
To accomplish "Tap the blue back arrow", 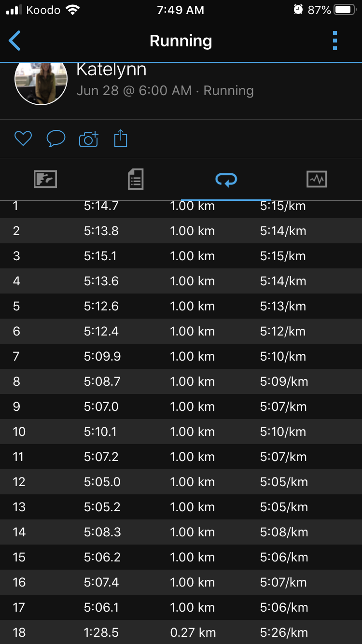I will [x=15, y=41].
